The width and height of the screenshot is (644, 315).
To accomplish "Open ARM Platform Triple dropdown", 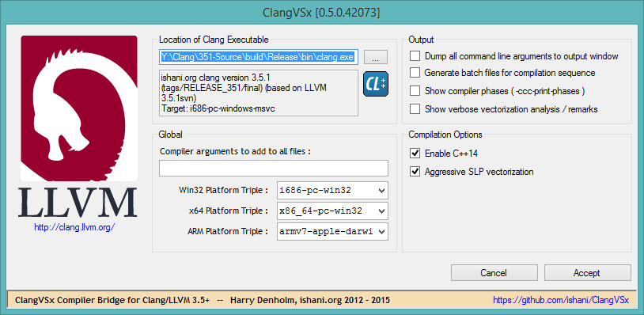I will click(381, 231).
